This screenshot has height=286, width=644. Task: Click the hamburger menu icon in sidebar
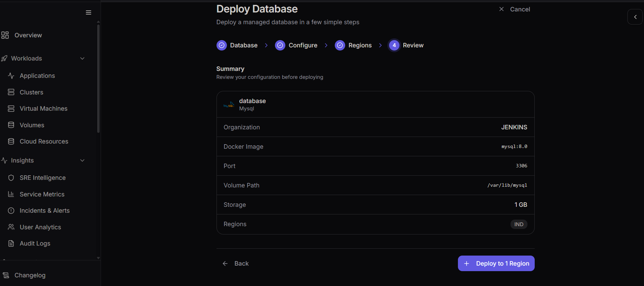[x=89, y=12]
